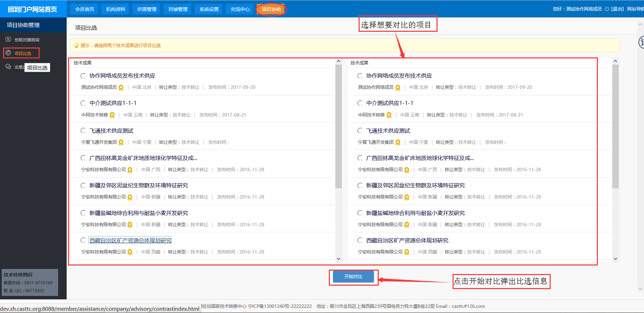
Task: Click medal badge in left 新疆及邻区泥盆纪 row
Action: [x=130, y=197]
